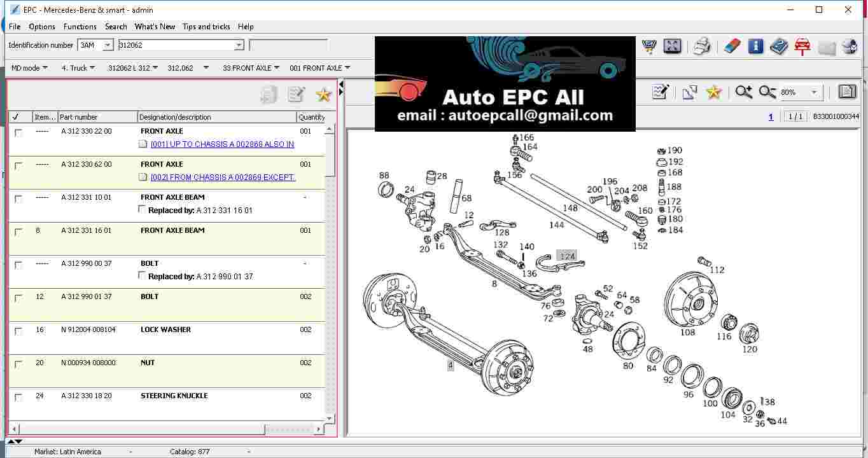Open the 312.062 model dropdown

188,68
